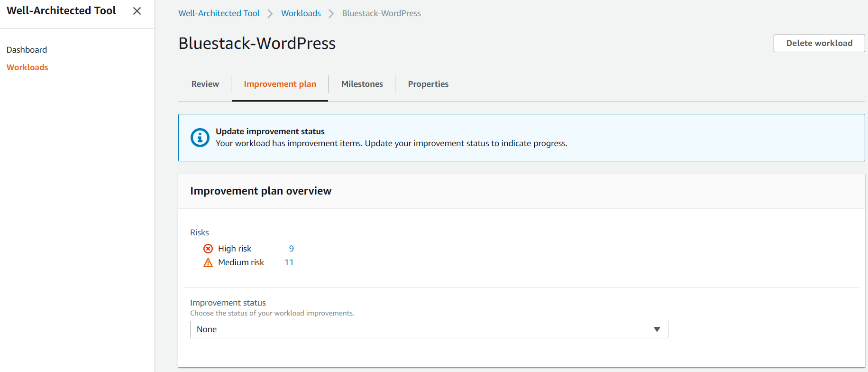This screenshot has height=372, width=868.
Task: Click the info icon in the update banner
Action: 200,138
